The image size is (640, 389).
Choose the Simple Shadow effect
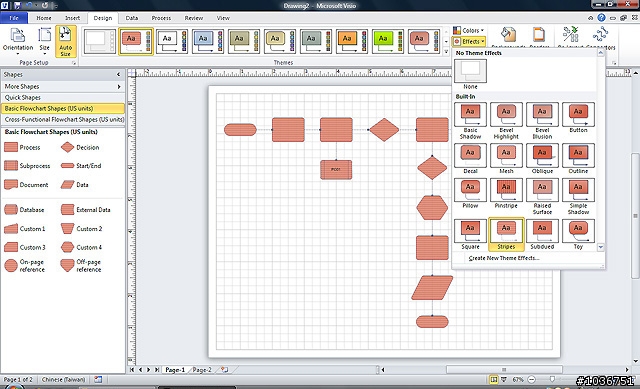point(578,196)
